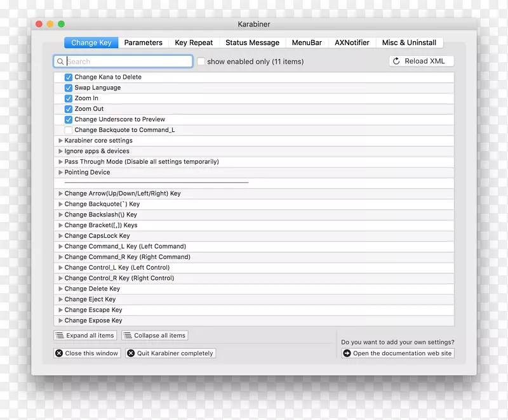Open the Parameters tab

[x=143, y=43]
